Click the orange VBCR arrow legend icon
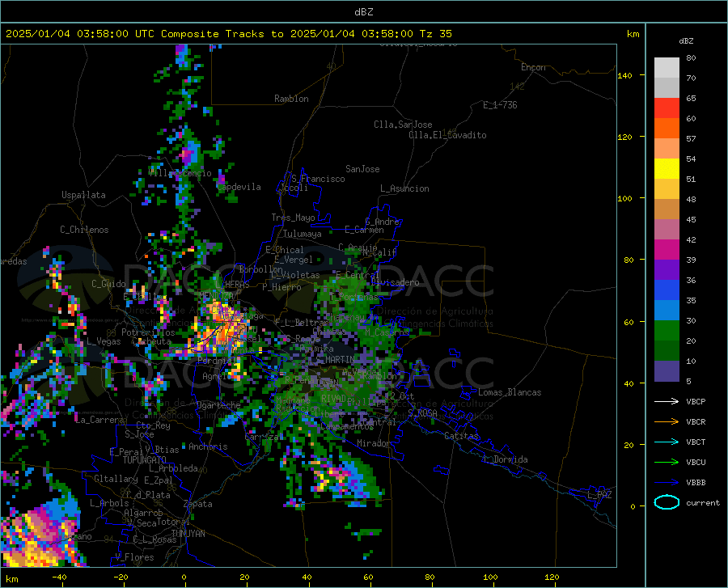 point(667,422)
